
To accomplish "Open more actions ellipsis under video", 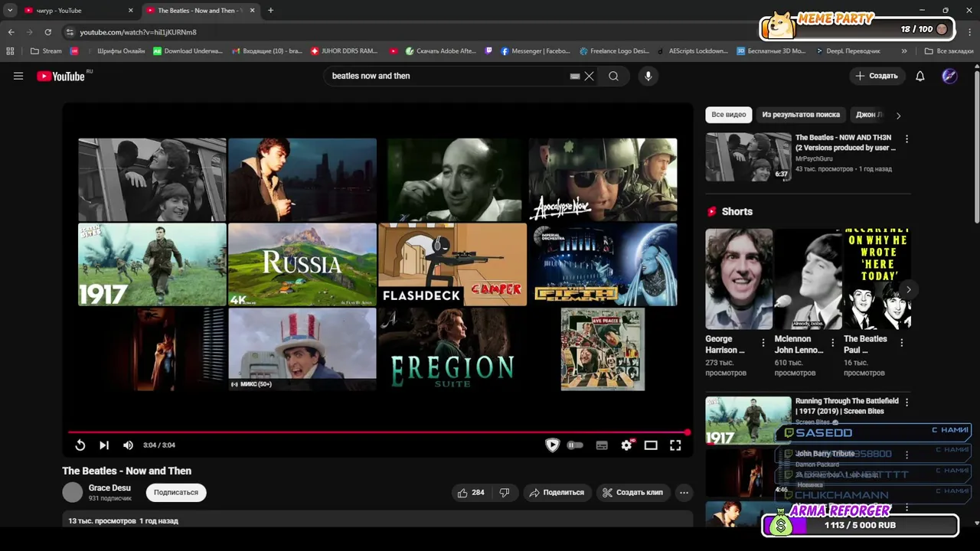I will (x=684, y=493).
